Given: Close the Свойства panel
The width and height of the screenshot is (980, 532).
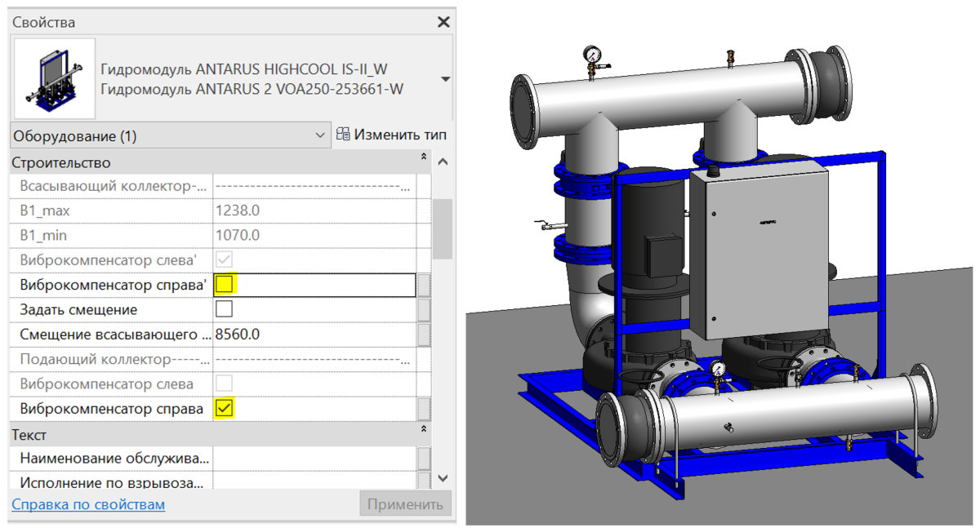Looking at the screenshot, I should (x=443, y=22).
